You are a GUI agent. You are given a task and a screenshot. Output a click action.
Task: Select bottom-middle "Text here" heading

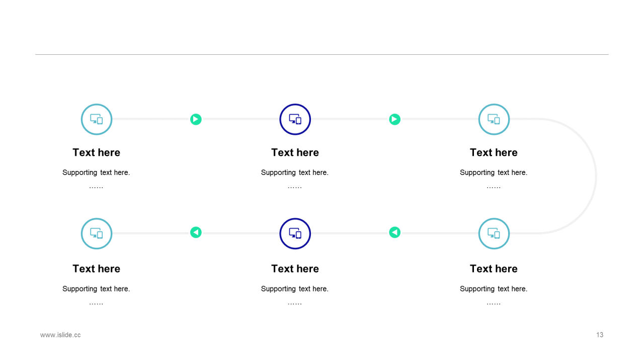click(295, 268)
